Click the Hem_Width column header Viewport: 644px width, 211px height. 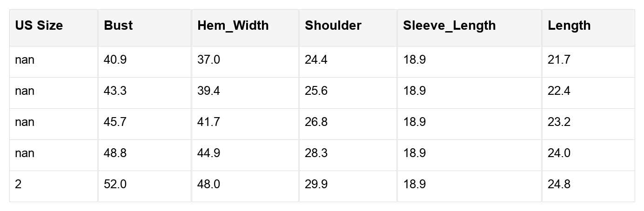[233, 26]
